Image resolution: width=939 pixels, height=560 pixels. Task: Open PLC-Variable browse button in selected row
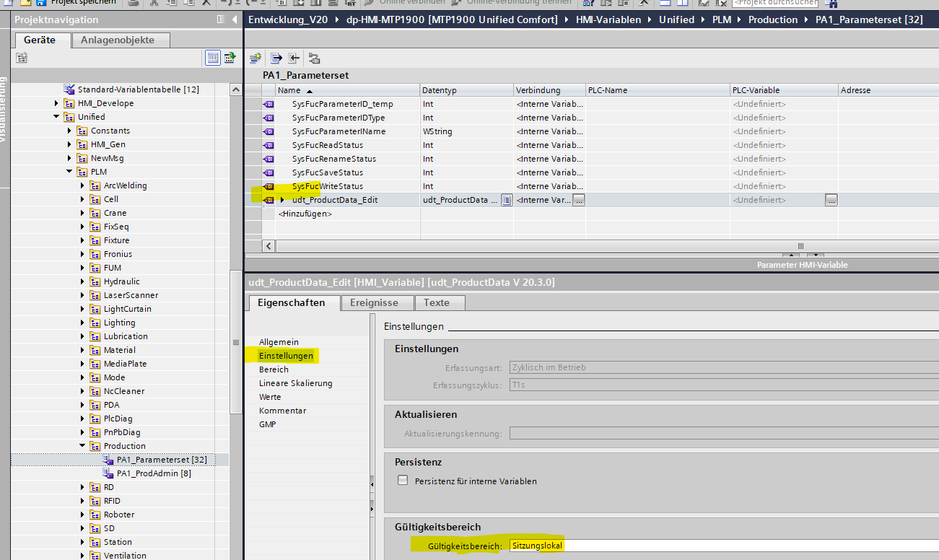tap(831, 200)
